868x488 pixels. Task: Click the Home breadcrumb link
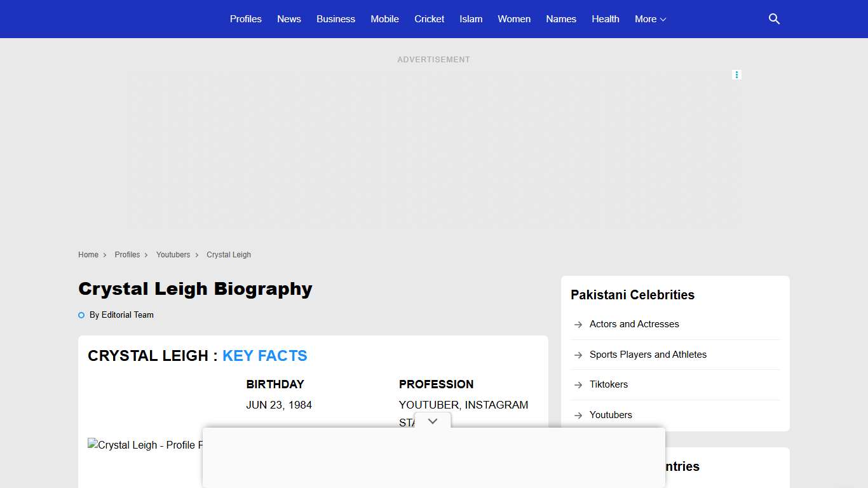click(88, 255)
